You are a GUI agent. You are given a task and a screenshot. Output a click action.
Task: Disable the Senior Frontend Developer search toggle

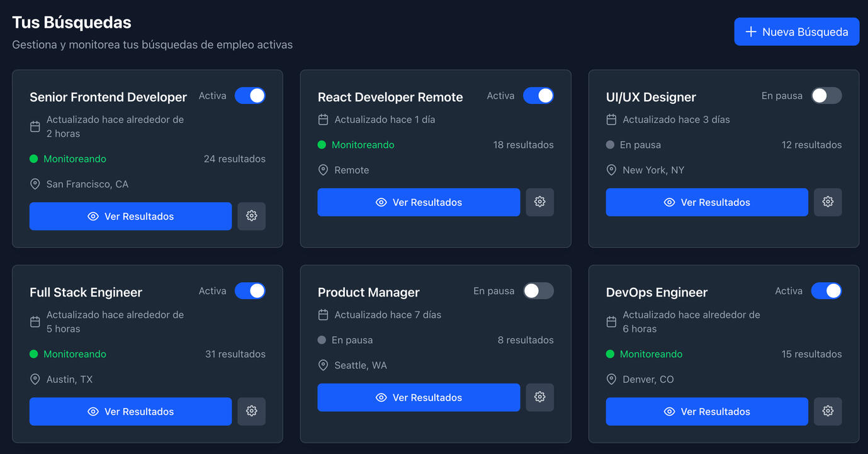coord(250,96)
